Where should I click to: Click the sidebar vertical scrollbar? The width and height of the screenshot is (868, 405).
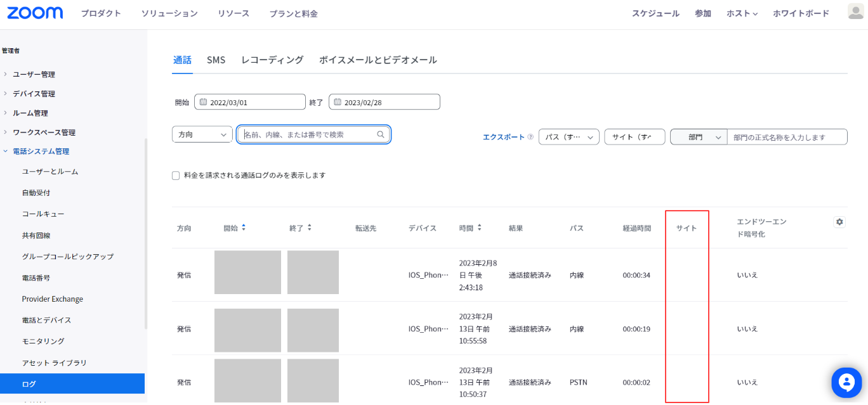[145, 234]
